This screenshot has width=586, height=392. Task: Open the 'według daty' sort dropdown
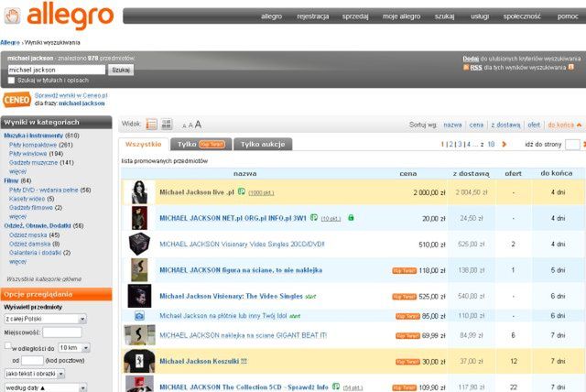coord(45,387)
